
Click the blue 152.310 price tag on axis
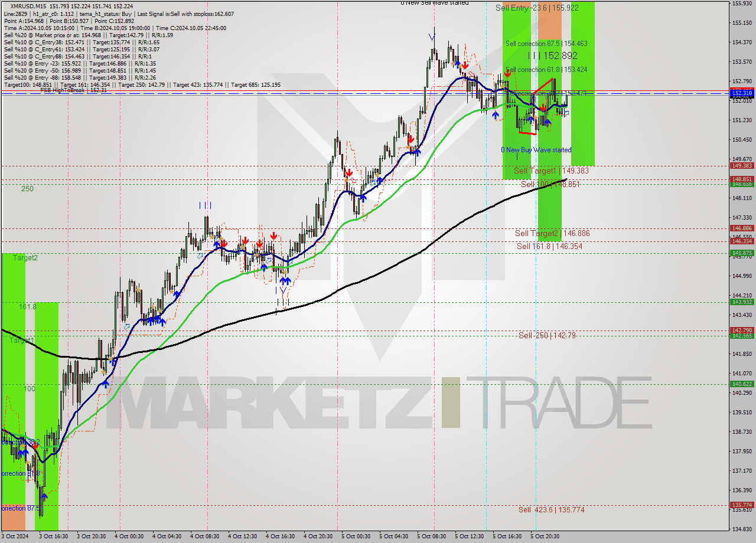tap(742, 93)
